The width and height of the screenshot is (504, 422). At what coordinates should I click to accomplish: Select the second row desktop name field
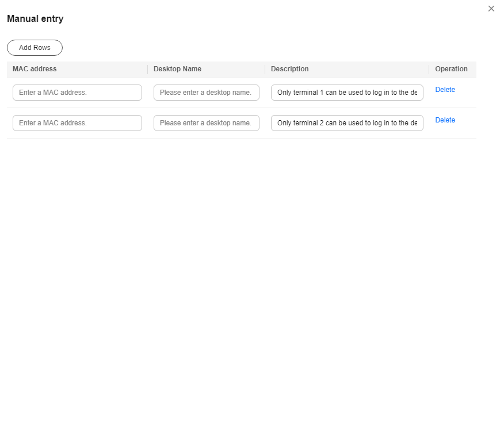pyautogui.click(x=207, y=123)
